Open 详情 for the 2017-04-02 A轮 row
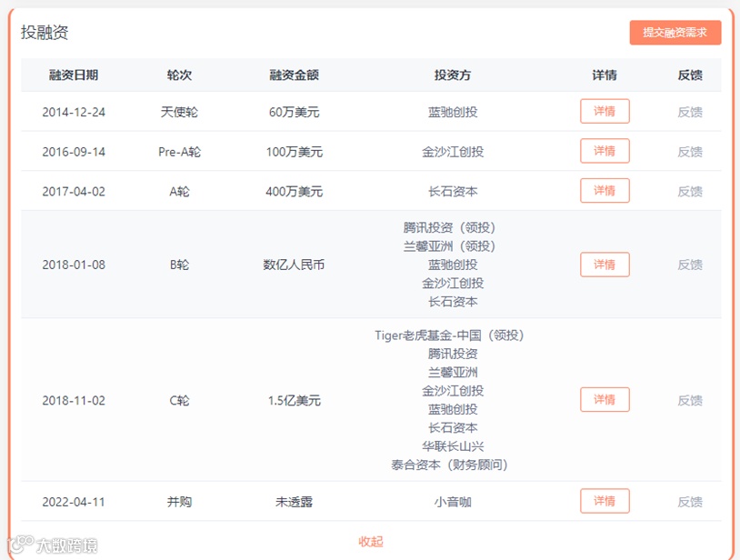Viewport: 740px width, 560px height. (605, 191)
